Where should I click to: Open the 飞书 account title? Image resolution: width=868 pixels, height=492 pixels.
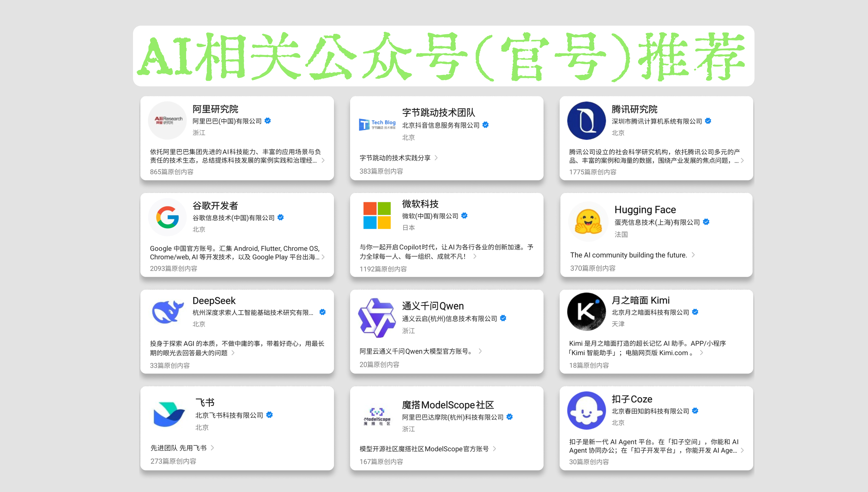pyautogui.click(x=205, y=402)
